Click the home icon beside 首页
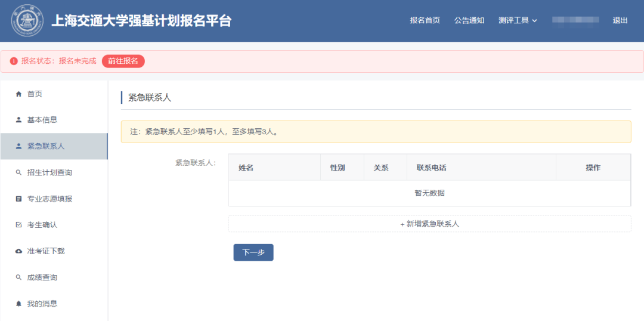The image size is (644, 321). click(x=18, y=94)
